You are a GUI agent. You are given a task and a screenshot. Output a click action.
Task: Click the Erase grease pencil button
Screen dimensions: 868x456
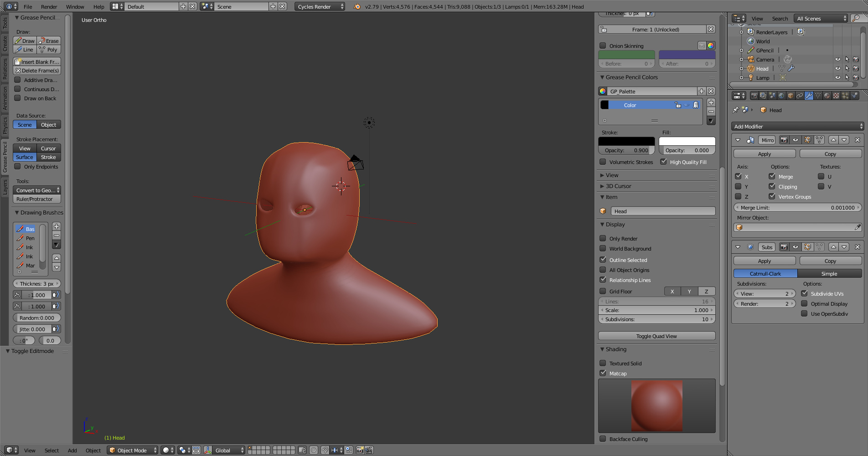click(x=49, y=41)
